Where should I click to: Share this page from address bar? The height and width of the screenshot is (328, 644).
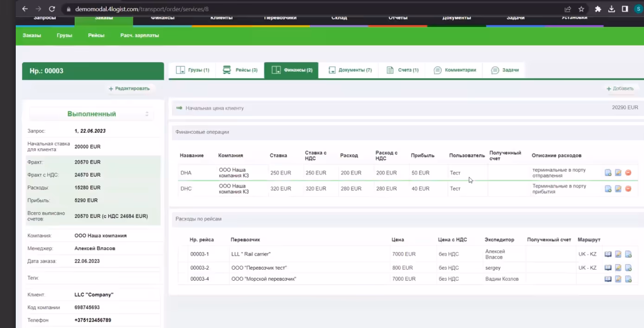[567, 9]
